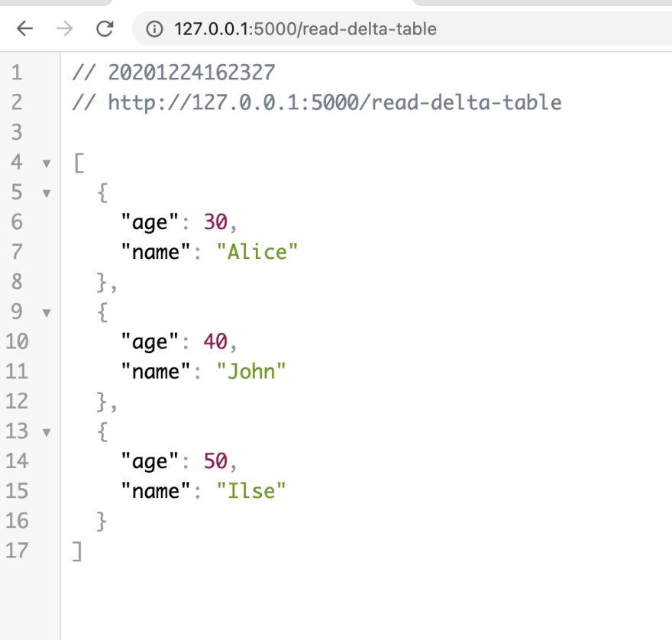Collapse the root array on line 4
Image resolution: width=672 pixels, height=640 pixels.
click(x=47, y=163)
